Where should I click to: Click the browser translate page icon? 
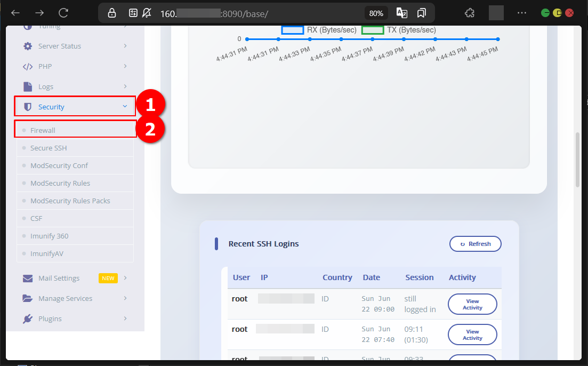click(401, 13)
